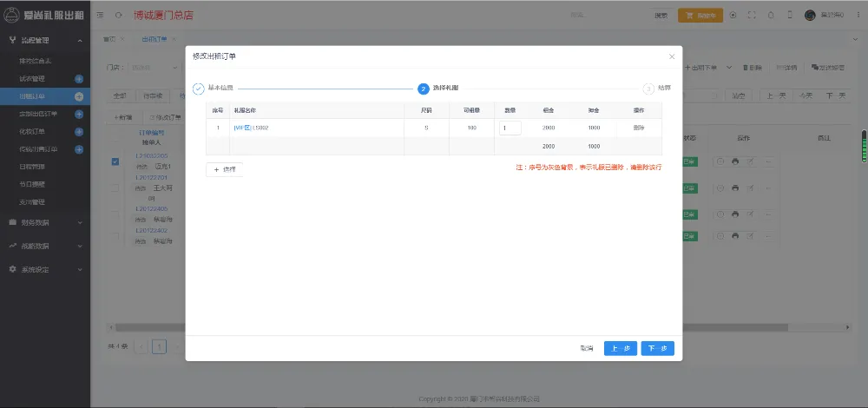Click the plus icon beside 出租订单
The width and height of the screenshot is (868, 408).
point(79,96)
